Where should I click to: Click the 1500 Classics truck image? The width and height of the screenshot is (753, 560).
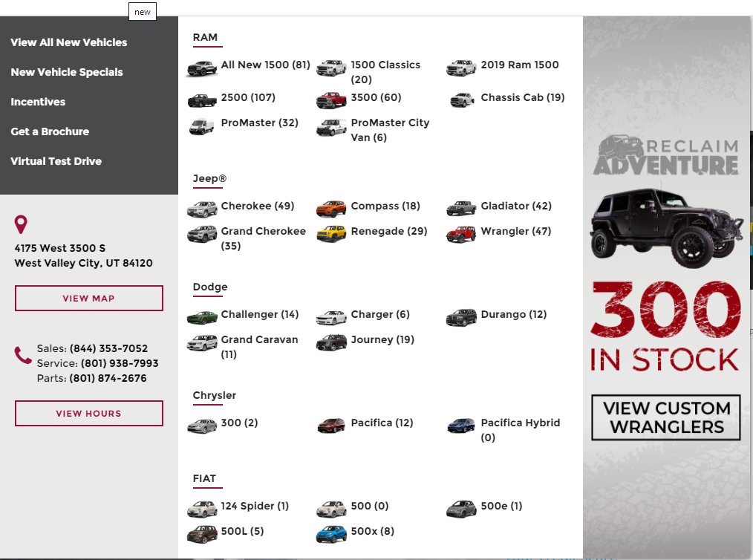point(331,68)
